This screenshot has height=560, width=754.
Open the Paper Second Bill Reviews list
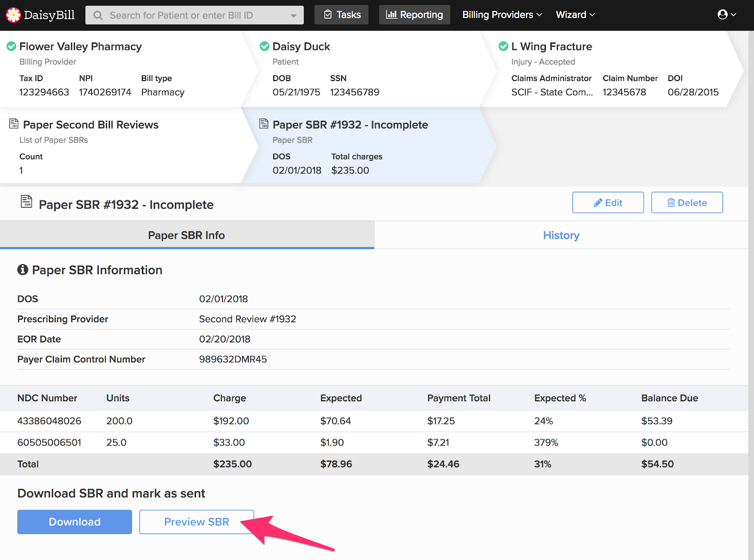tap(90, 124)
